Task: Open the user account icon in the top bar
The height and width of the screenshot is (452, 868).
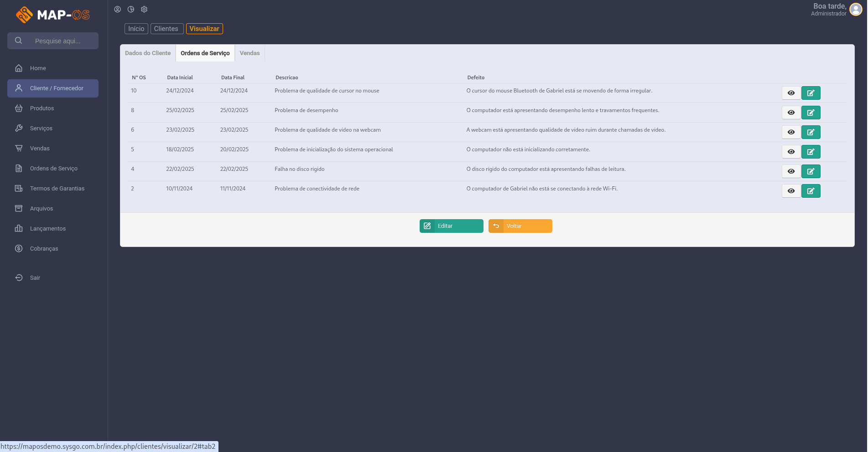Action: pyautogui.click(x=117, y=9)
